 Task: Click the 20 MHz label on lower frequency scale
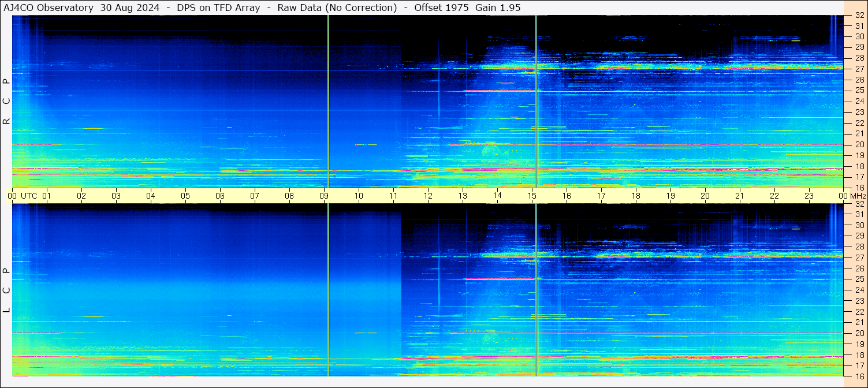tap(859, 333)
